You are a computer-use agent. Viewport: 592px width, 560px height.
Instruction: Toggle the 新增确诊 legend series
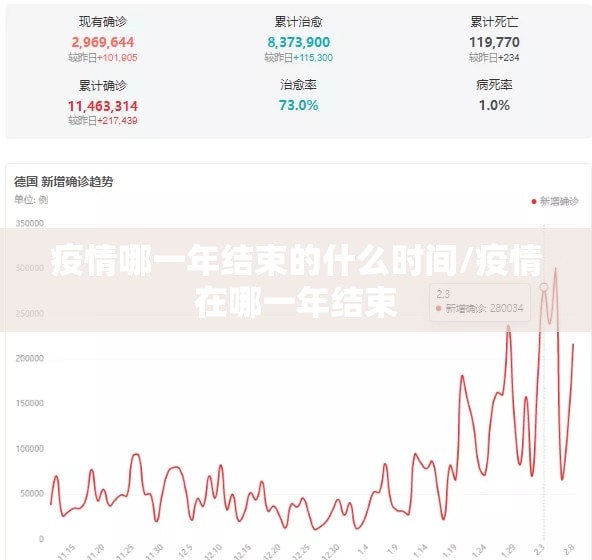coord(555,201)
